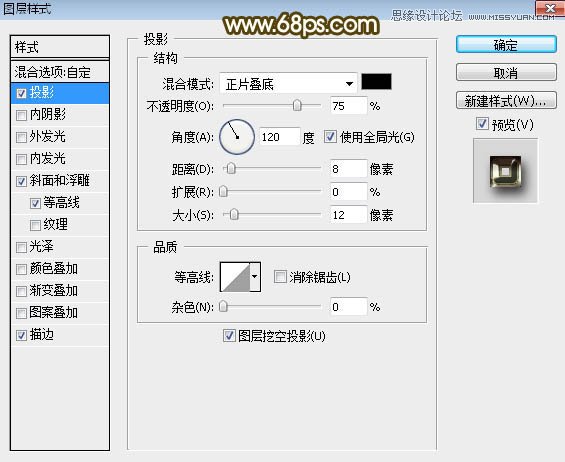This screenshot has width=565, height=462.
Task: Toggle the 等高线 contour sub-option checkbox
Action: 35,203
